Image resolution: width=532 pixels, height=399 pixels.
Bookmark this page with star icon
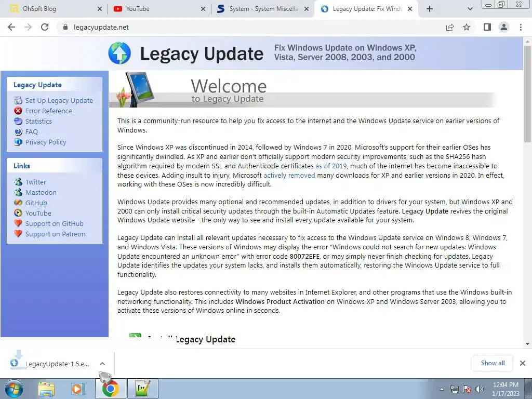467,27
